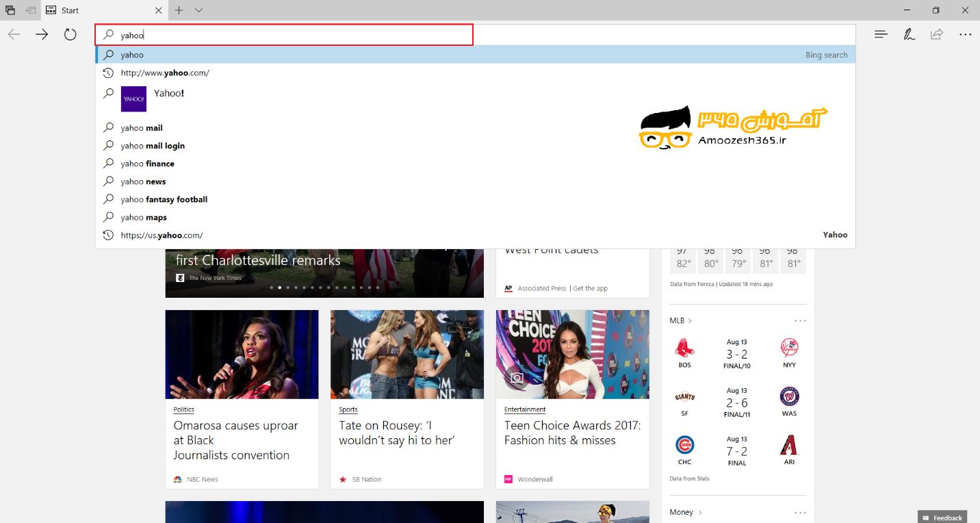
Task: Select the http://www.yahoo.com/ history suggestion
Action: 476,73
